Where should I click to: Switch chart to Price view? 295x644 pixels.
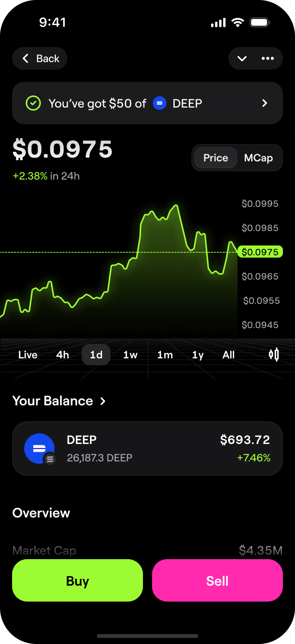tap(216, 158)
